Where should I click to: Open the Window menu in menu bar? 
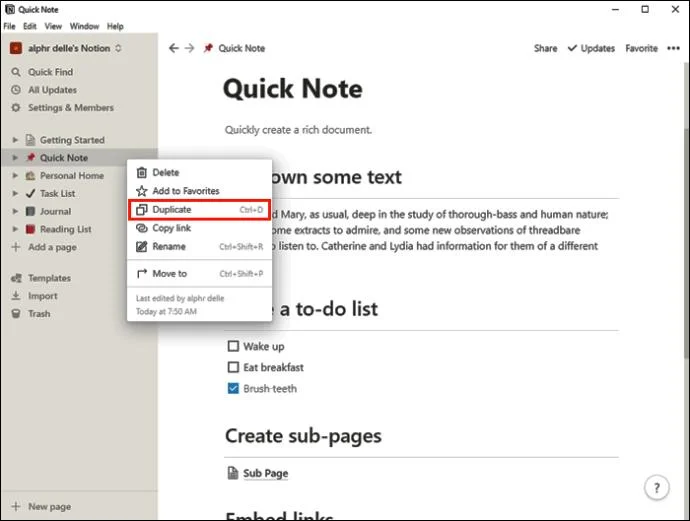tap(84, 26)
